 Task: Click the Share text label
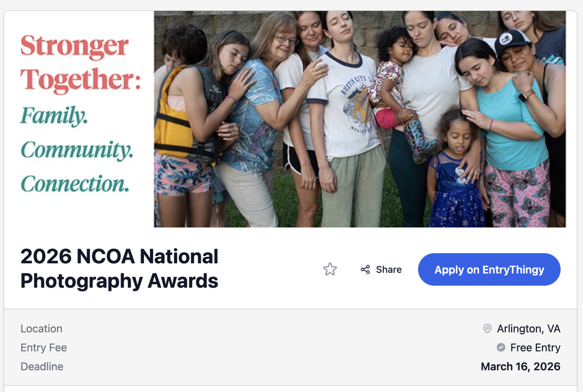click(389, 270)
